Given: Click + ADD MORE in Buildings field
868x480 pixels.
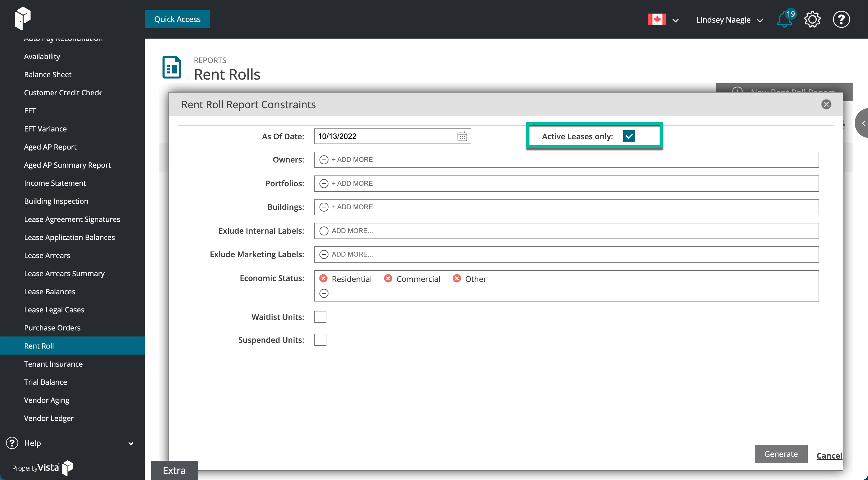Looking at the screenshot, I should click(352, 207).
